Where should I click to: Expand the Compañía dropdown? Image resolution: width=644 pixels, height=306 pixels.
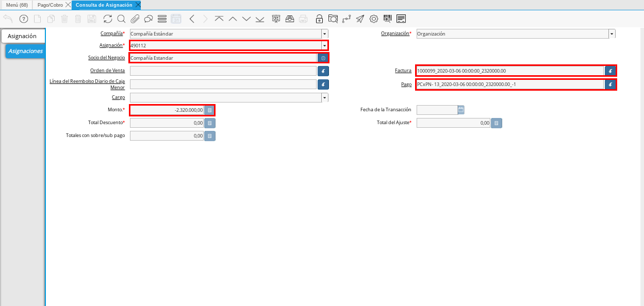325,34
